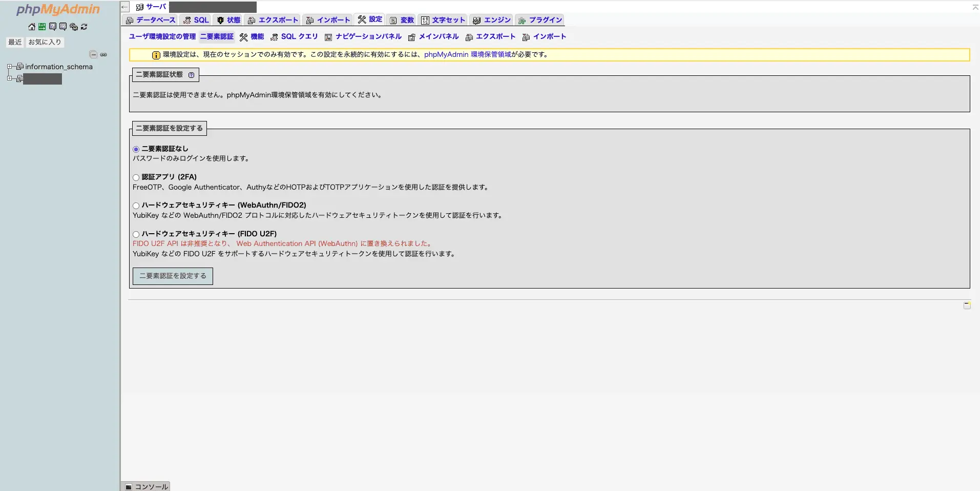Open the phpMyAdmin Home icon
980x491 pixels.
click(32, 27)
